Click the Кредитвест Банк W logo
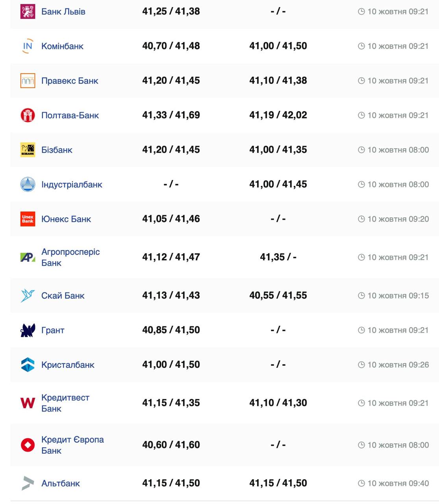Image resolution: width=439 pixels, height=504 pixels. click(28, 403)
